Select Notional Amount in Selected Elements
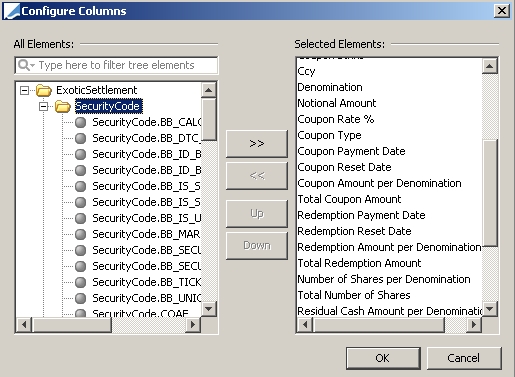Viewport: 515px width, 377px height. [337, 103]
